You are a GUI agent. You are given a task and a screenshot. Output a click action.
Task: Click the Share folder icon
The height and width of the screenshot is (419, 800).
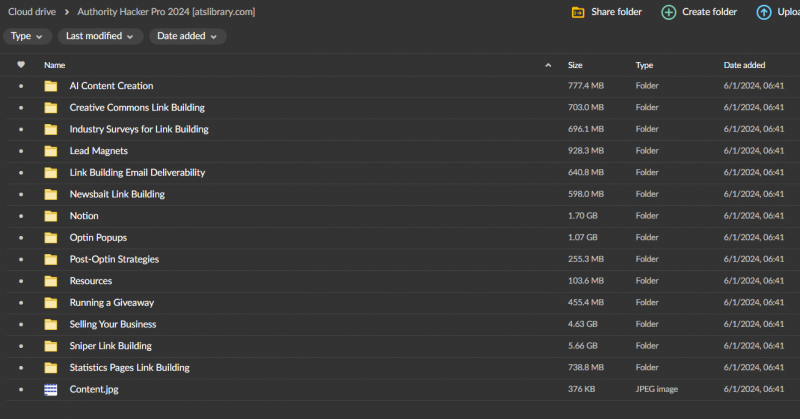click(x=577, y=12)
